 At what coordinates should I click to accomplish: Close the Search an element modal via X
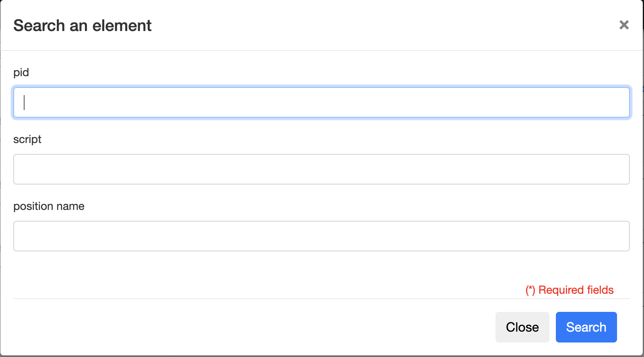[624, 25]
